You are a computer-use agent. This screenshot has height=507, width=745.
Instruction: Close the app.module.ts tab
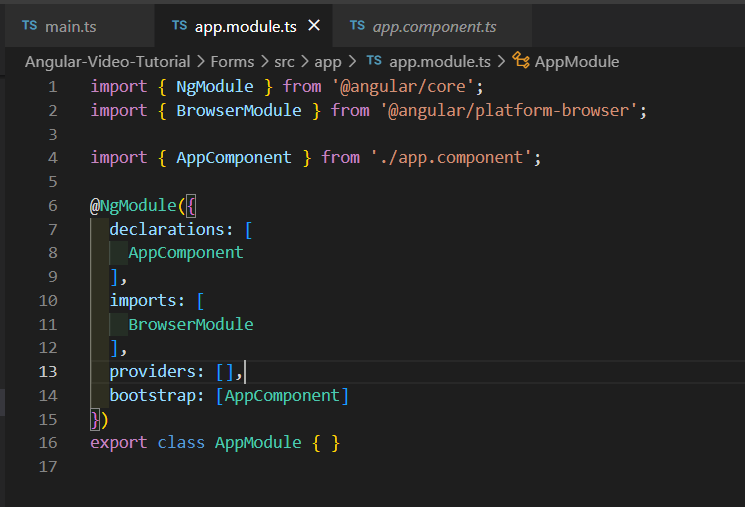tap(314, 26)
